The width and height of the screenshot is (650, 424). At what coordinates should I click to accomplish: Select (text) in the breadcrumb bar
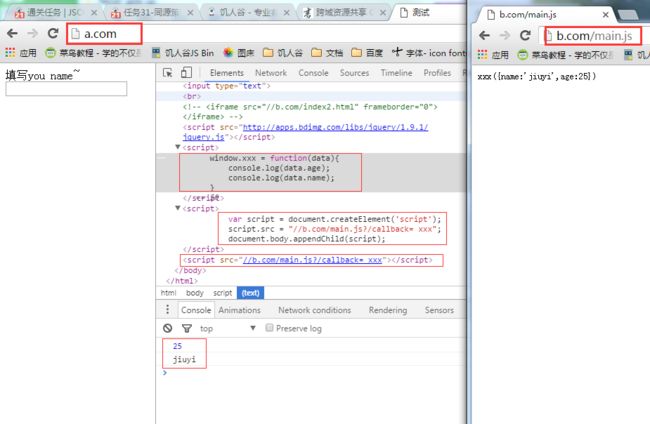click(250, 293)
